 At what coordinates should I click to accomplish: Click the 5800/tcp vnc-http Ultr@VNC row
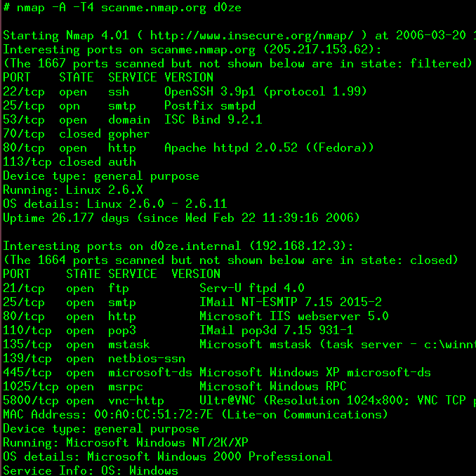coord(239,401)
